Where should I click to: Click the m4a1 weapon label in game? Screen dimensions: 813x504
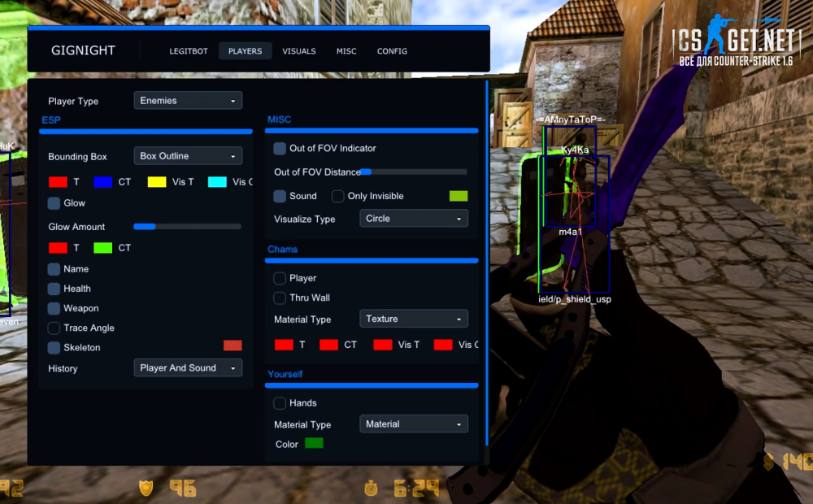click(x=571, y=232)
